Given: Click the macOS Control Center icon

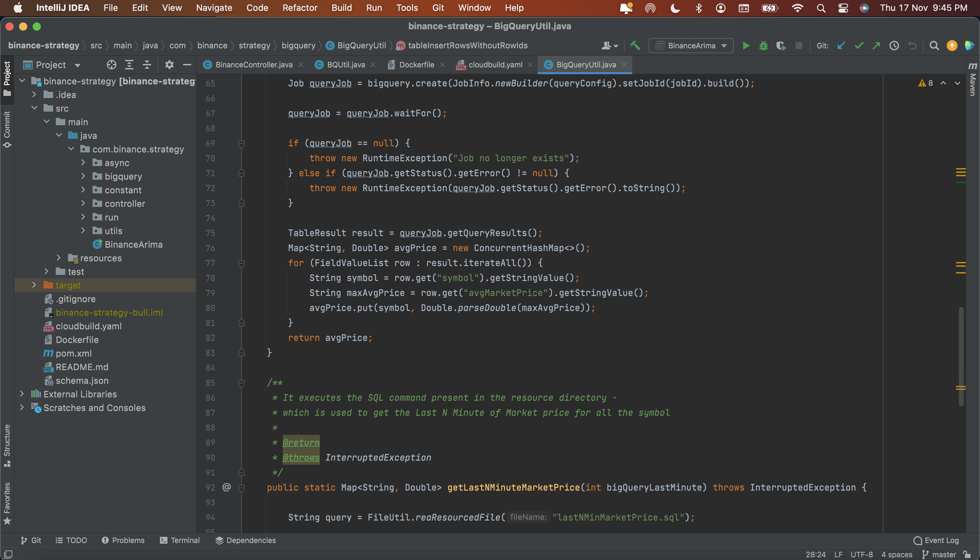Looking at the screenshot, I should pyautogui.click(x=843, y=8).
